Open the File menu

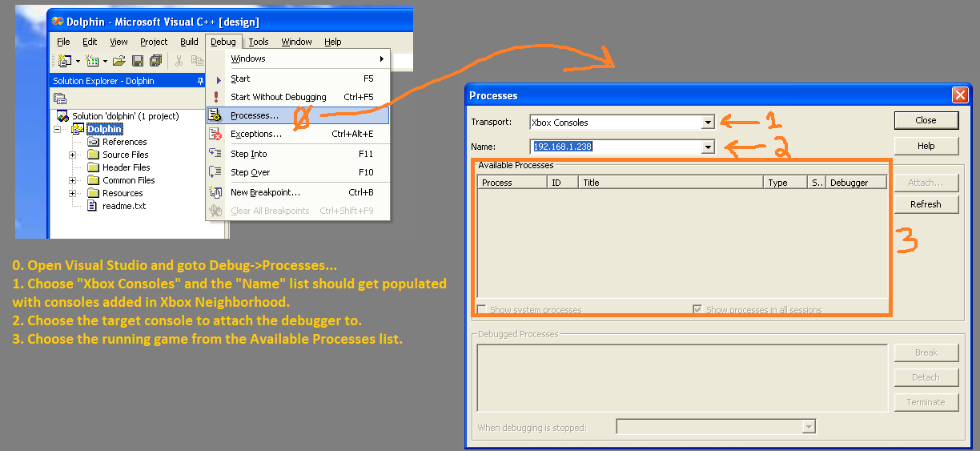[x=63, y=42]
